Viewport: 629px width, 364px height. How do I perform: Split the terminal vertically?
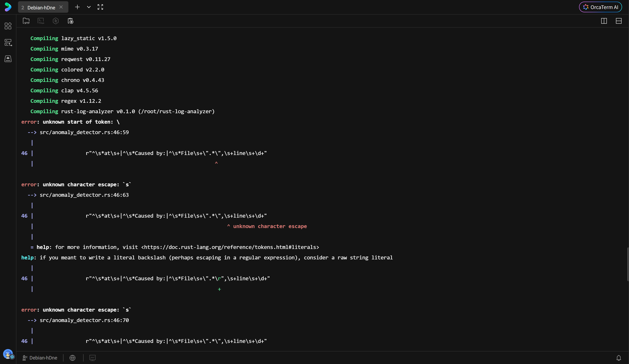click(x=604, y=21)
